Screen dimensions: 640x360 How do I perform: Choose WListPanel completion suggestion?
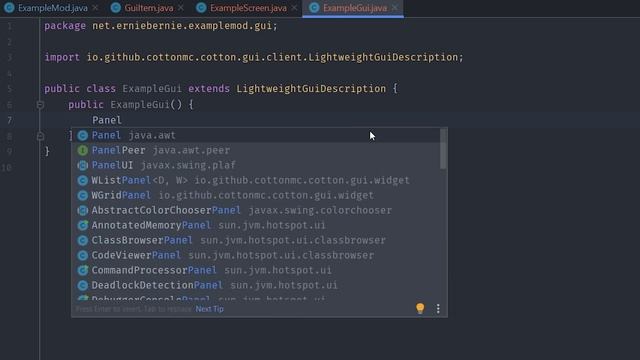[256, 180]
